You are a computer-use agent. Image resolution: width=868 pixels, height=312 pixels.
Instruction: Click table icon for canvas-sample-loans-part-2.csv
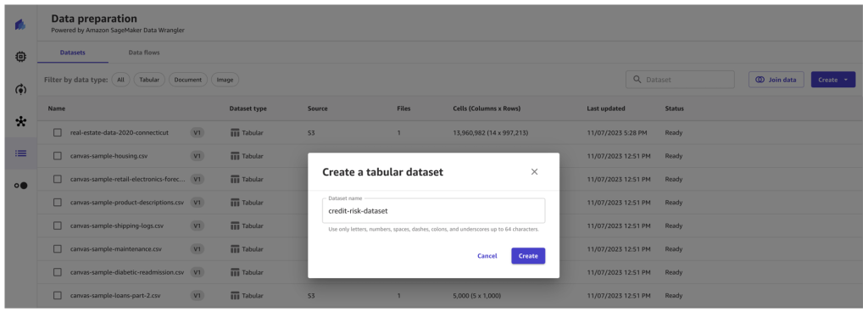235,295
